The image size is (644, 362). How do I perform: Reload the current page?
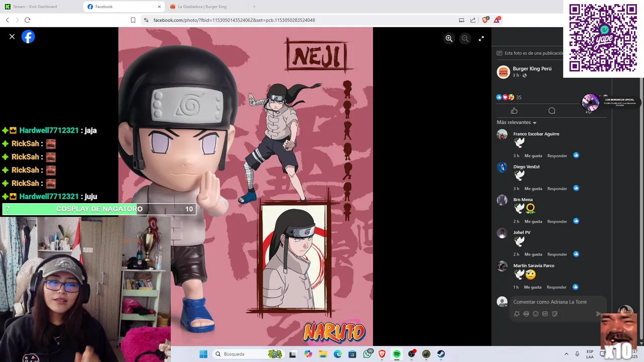point(27,20)
